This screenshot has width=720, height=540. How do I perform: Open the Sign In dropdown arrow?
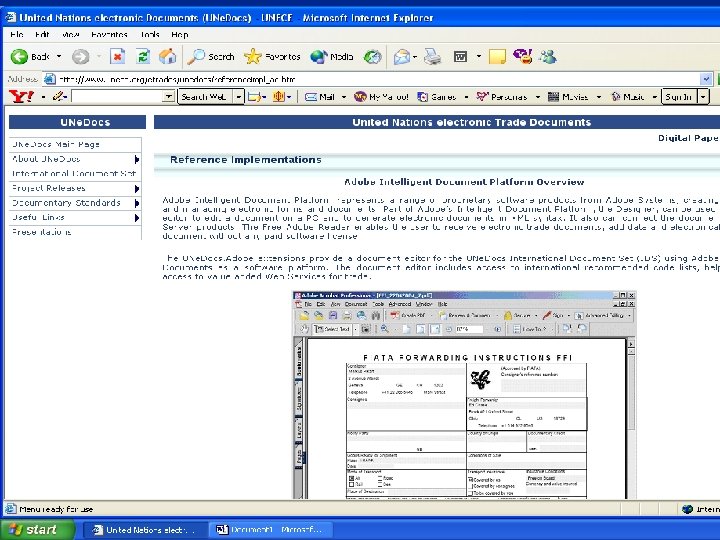[x=703, y=97]
